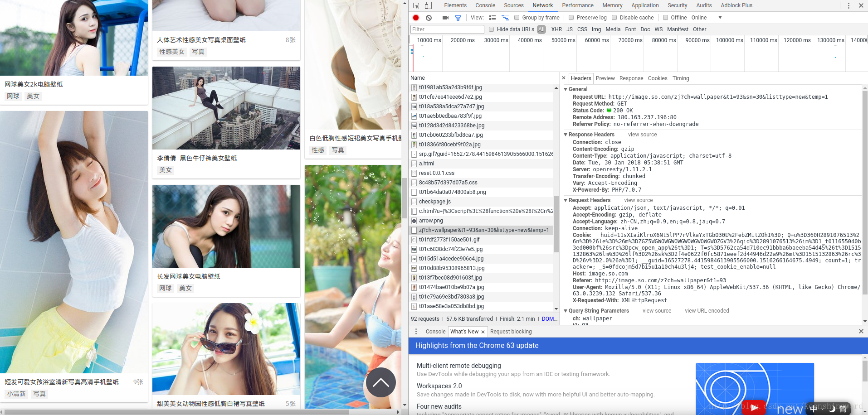Collapse the Request Headers section

pos(566,200)
